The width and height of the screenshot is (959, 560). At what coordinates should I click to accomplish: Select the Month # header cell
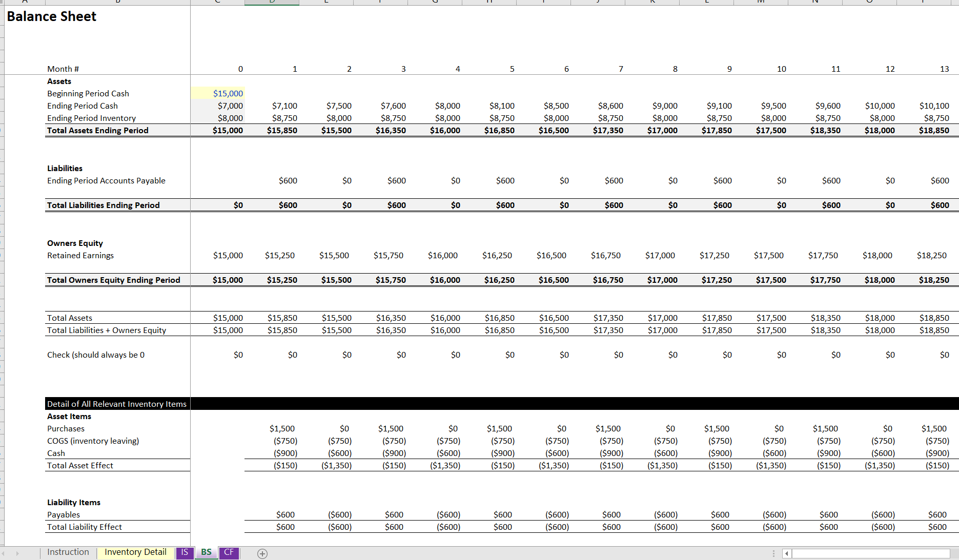(x=63, y=69)
